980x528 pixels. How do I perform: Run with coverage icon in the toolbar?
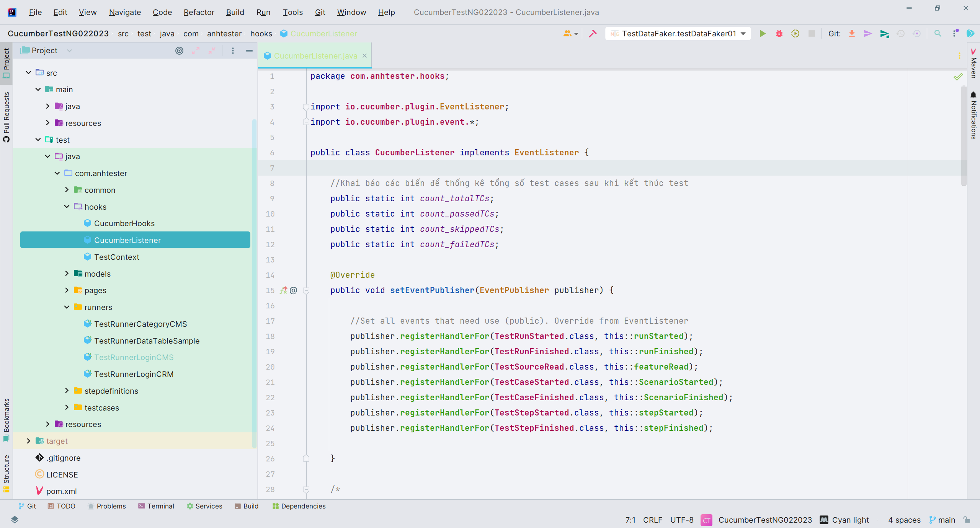click(x=795, y=34)
